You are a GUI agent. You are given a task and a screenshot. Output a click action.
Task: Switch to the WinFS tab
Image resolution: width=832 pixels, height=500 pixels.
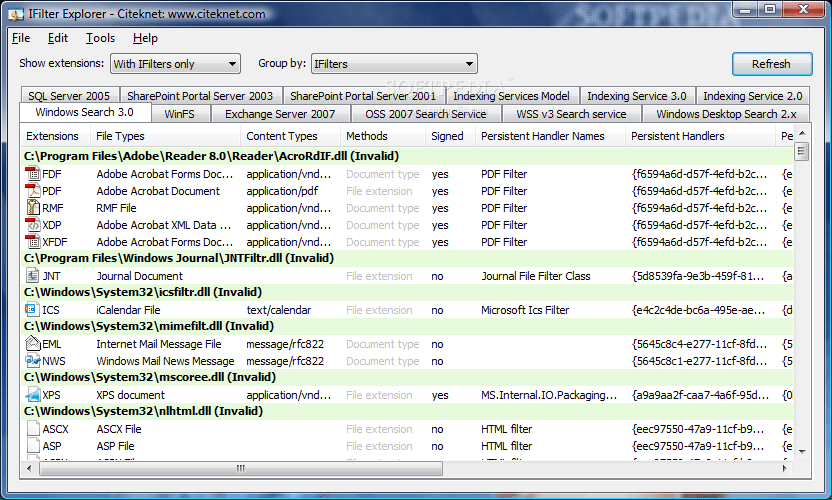tap(179, 114)
